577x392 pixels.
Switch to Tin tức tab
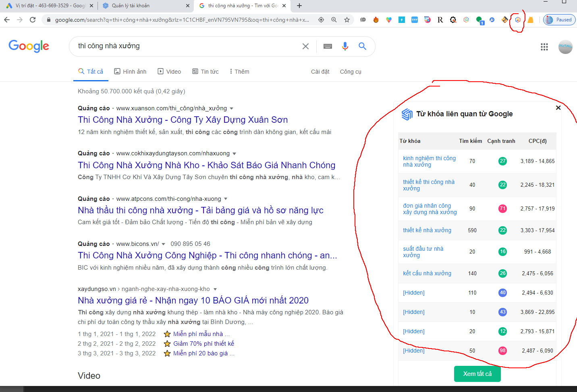click(205, 72)
